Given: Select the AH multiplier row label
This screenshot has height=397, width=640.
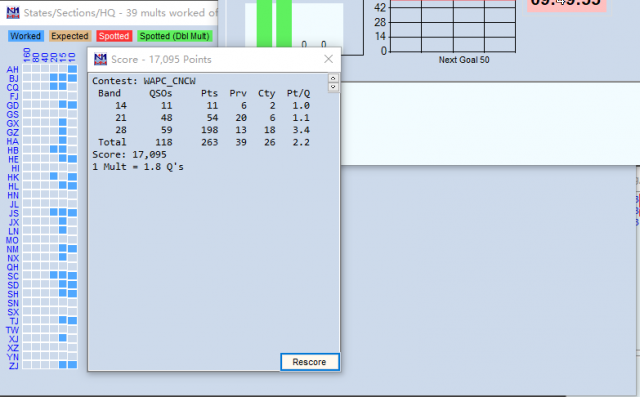Looking at the screenshot, I should click(12, 69).
